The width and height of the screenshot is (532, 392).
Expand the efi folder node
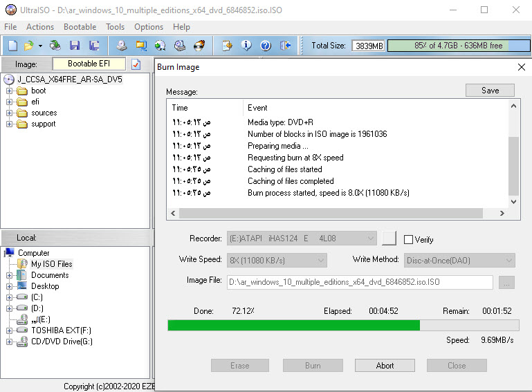(x=9, y=102)
